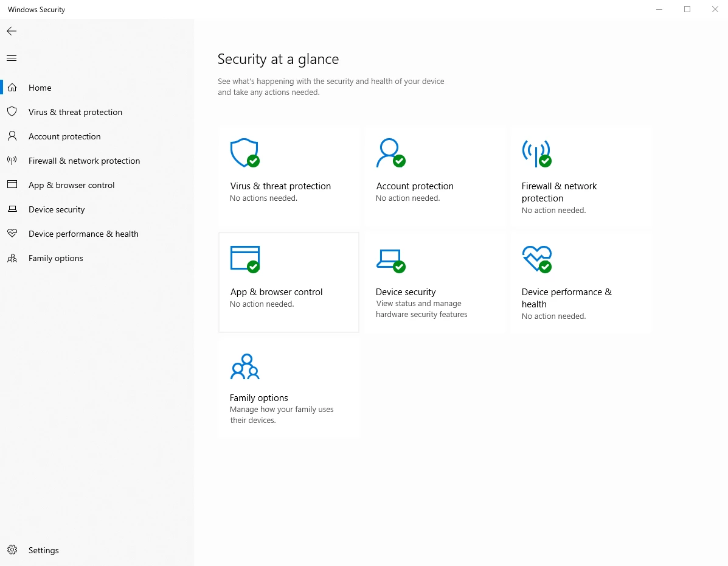Click the Account protection tile title
The height and width of the screenshot is (566, 728).
click(415, 186)
